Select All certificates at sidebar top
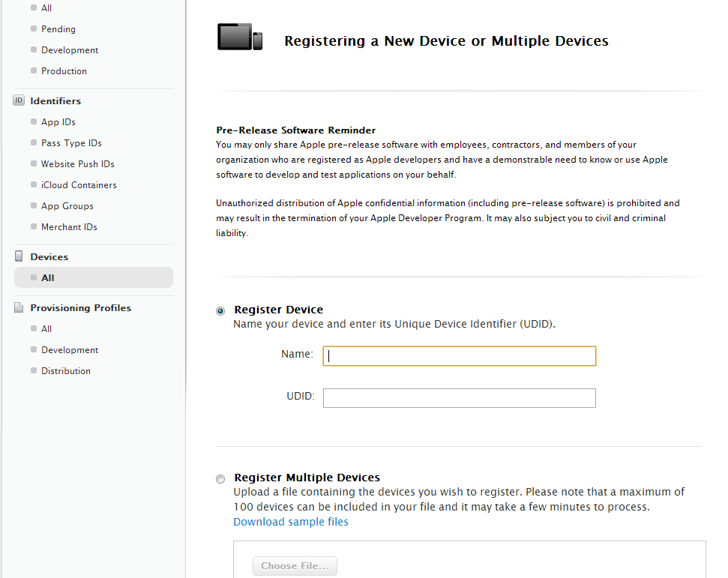The height and width of the screenshot is (578, 728). pyautogui.click(x=46, y=8)
